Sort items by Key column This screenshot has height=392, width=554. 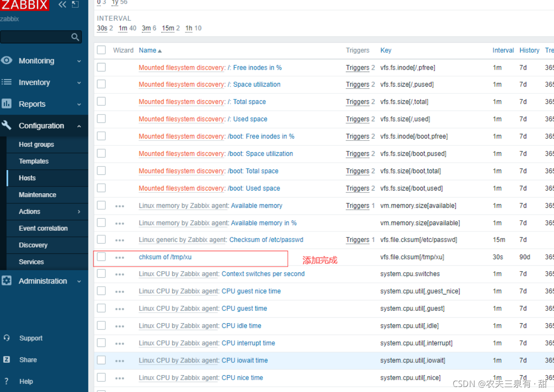386,50
